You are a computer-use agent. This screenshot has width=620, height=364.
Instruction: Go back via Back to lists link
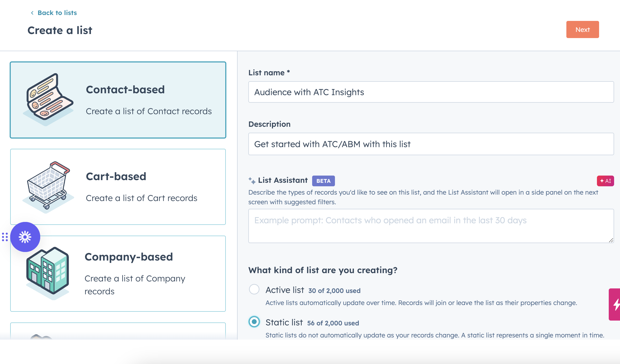[x=57, y=13]
